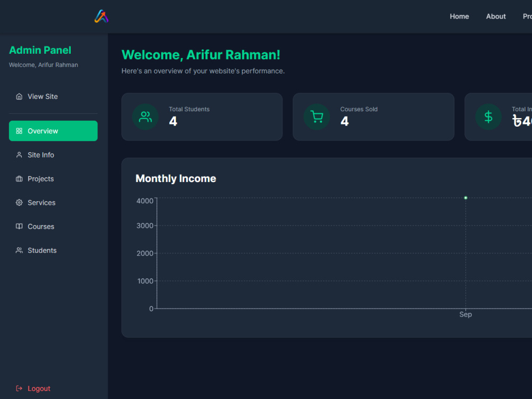Go to View Site in the sidebar
The width and height of the screenshot is (532, 399).
coord(53,96)
